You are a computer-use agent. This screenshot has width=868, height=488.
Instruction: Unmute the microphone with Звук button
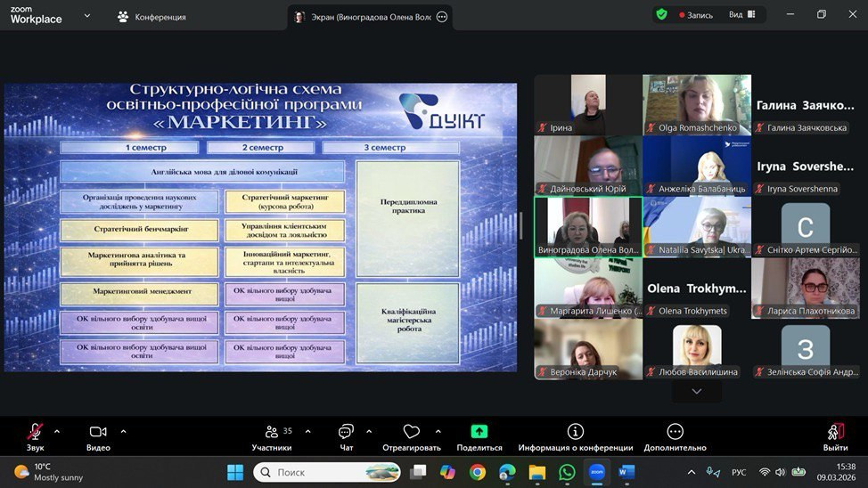35,432
